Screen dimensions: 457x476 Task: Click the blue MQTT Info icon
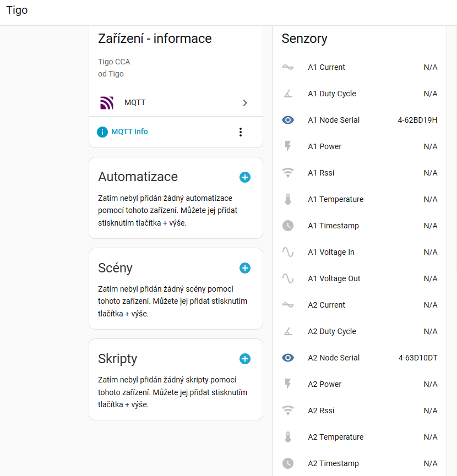point(102,132)
